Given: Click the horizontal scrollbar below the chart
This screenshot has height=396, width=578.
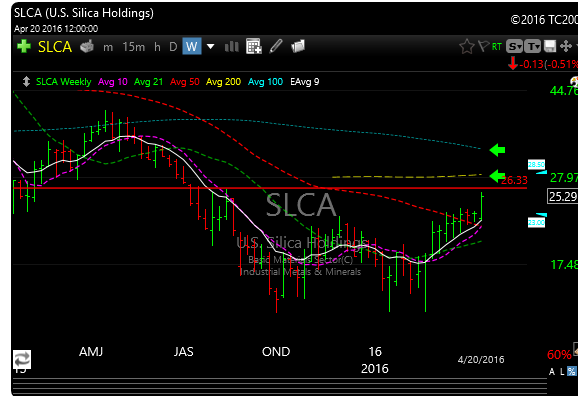Looking at the screenshot, I should pos(279,386).
